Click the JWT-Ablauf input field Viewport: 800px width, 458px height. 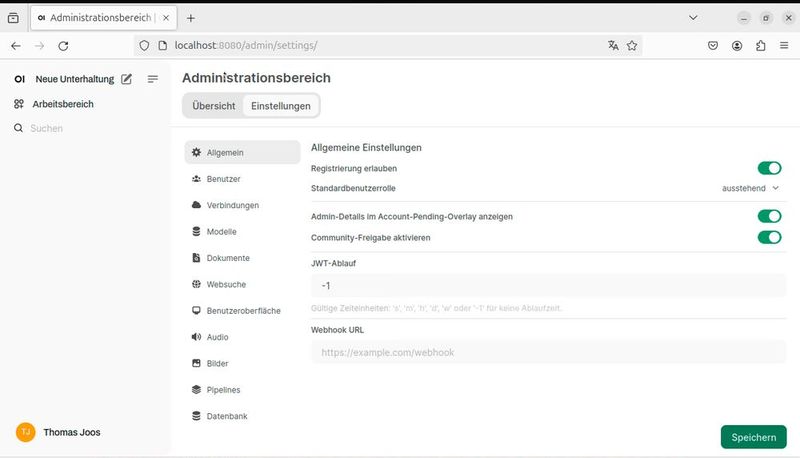point(548,287)
